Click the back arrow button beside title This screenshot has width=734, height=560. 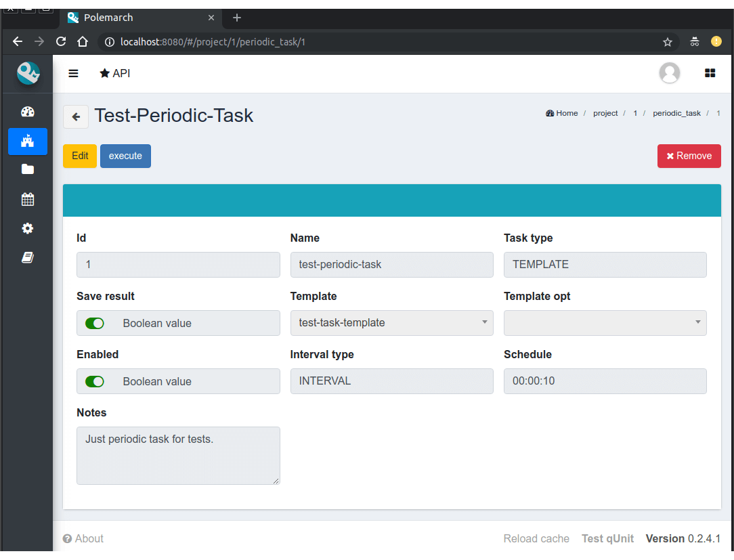click(x=76, y=116)
